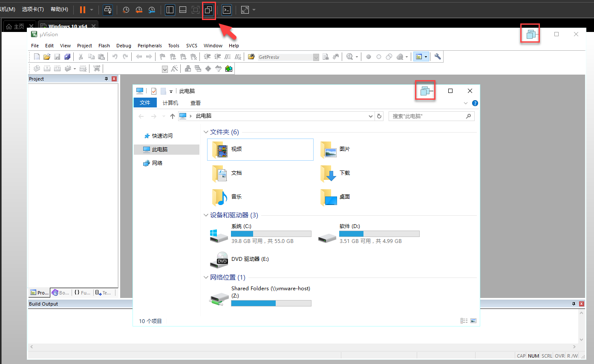Click the 软件 (D:) usage bar
The height and width of the screenshot is (364, 594).
379,234
